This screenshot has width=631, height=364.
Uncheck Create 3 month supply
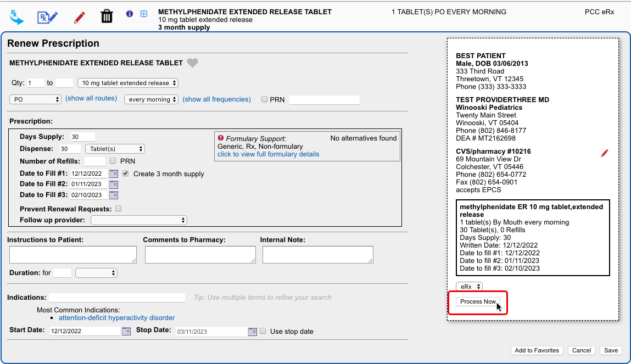[126, 173]
